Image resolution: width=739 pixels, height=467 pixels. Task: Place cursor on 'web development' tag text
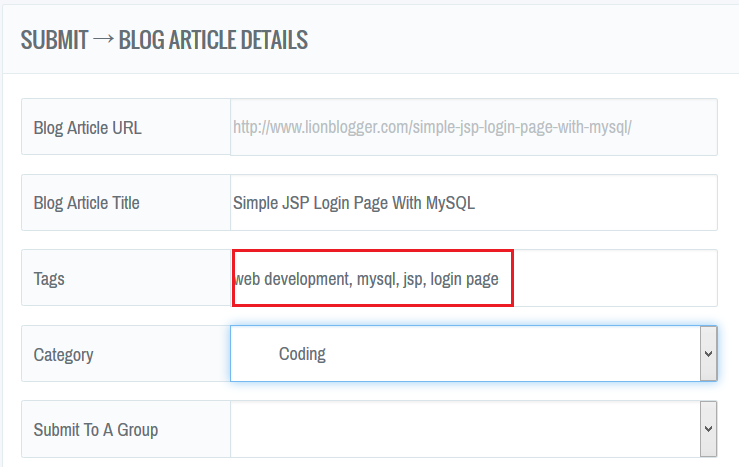click(x=290, y=279)
